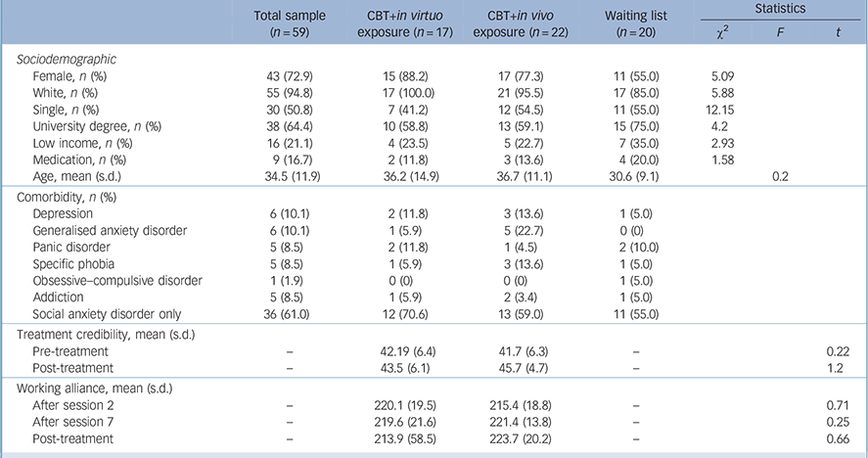The width and height of the screenshot is (868, 458).
Task: Select the Sociodemographic section heading
Action: pyautogui.click(x=69, y=60)
